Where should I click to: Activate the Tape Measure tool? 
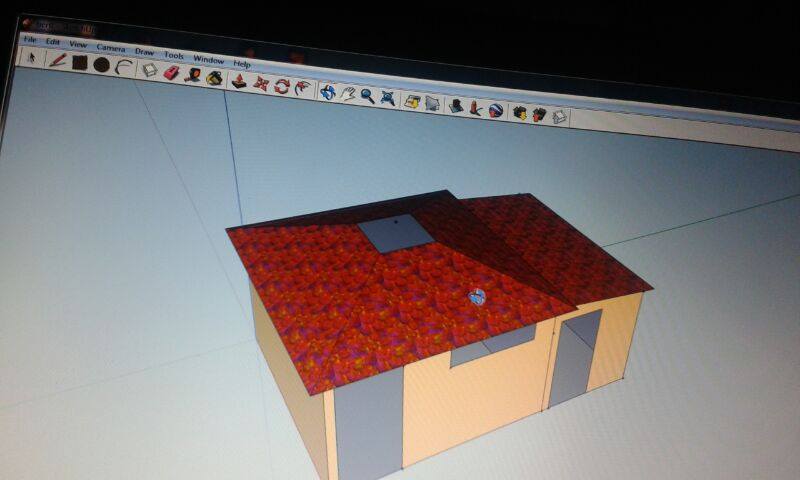(193, 75)
